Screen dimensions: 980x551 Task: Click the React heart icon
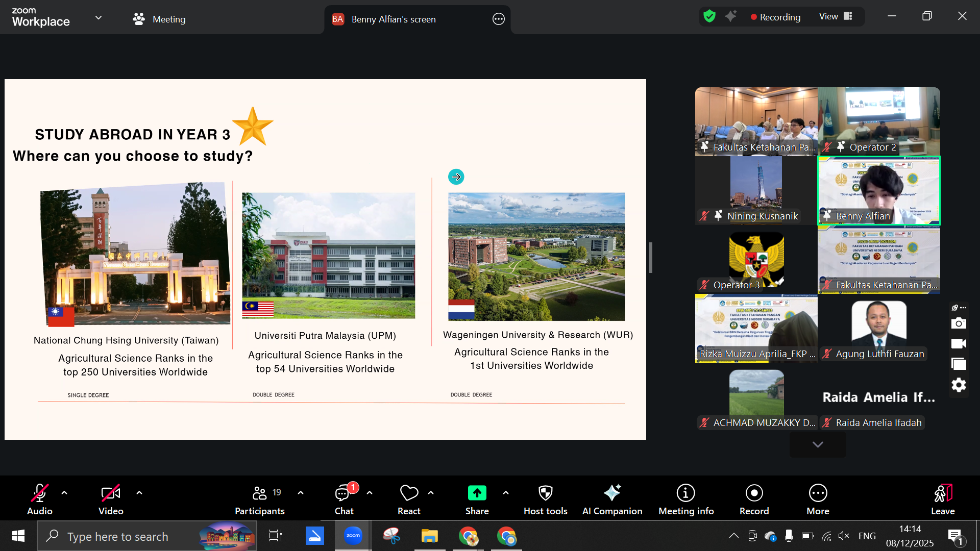409,493
